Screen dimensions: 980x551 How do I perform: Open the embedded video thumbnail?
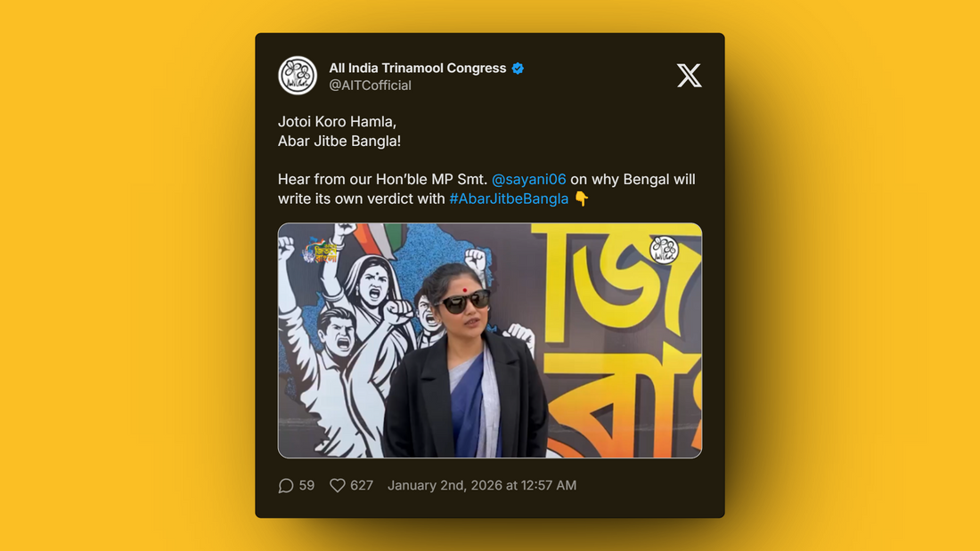pos(490,340)
